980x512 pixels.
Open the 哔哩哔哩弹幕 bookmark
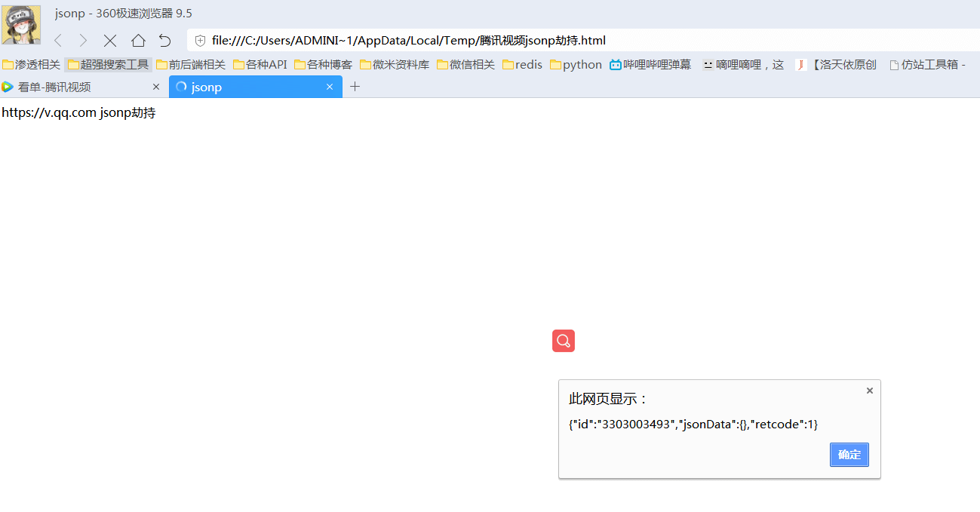[x=650, y=65]
